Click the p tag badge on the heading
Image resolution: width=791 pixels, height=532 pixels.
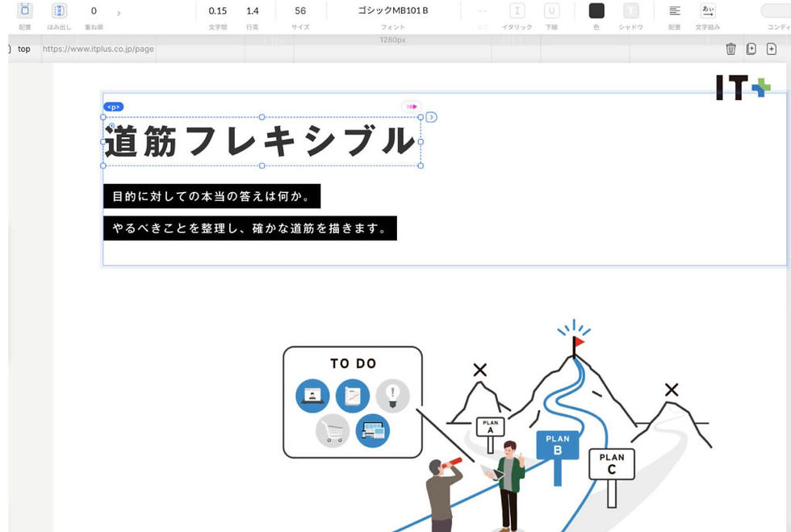113,106
